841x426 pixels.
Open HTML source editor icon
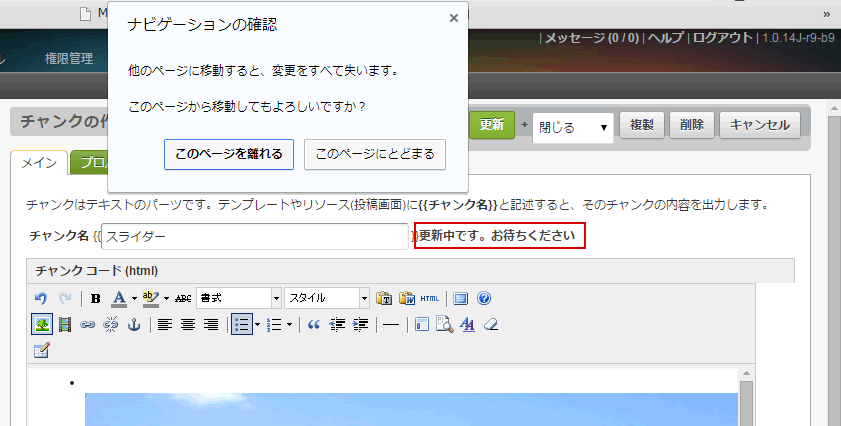(429, 298)
